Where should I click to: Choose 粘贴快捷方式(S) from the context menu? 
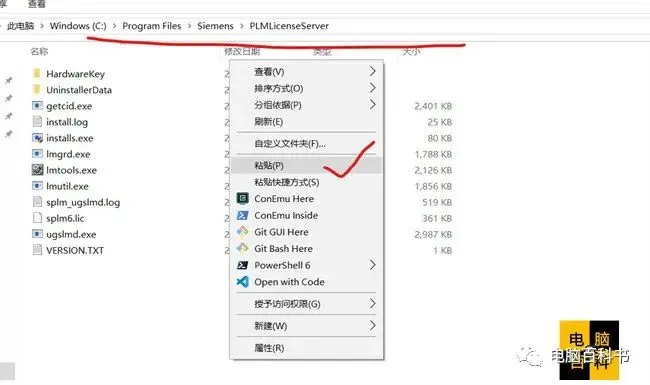point(306,182)
